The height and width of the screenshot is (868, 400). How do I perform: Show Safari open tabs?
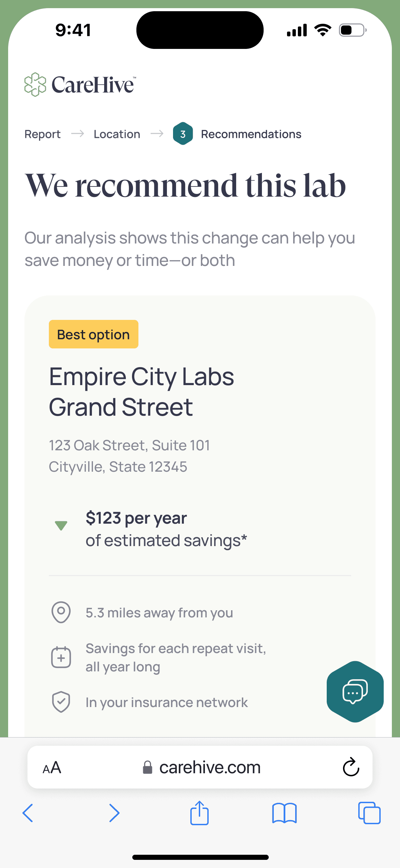point(369,813)
